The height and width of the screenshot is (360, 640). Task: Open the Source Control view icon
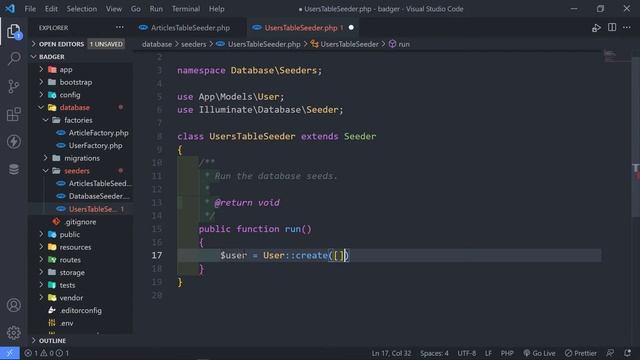[x=14, y=87]
